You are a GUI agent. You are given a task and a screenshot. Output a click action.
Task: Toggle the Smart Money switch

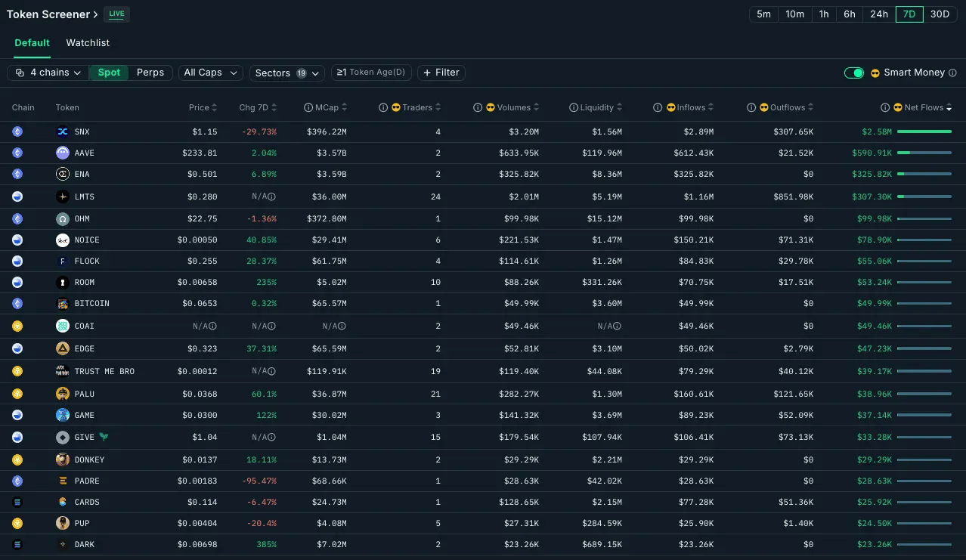coord(854,73)
